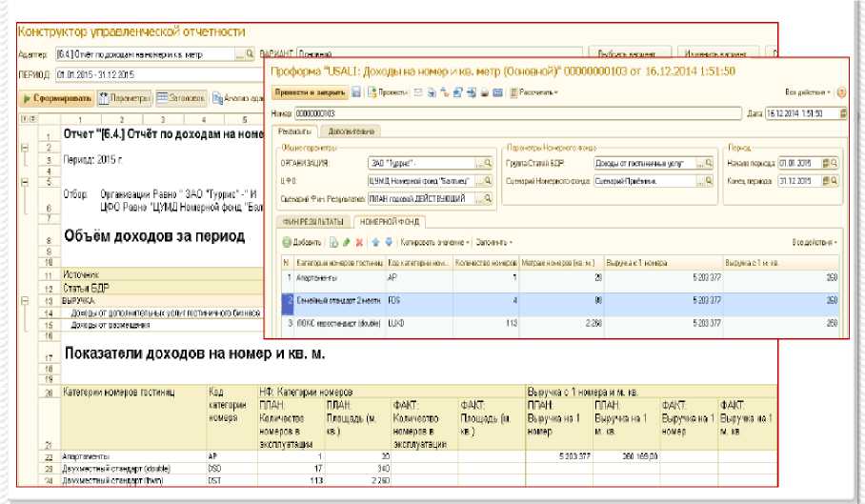Click the red delete X icon above the table
The height and width of the screenshot is (504, 865).
pyautogui.click(x=359, y=242)
